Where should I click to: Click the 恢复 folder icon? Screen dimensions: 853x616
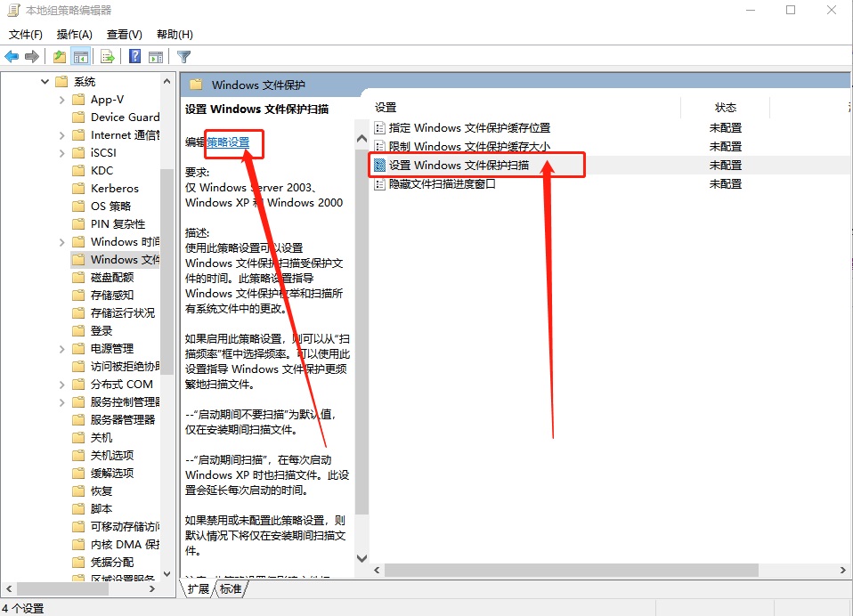point(79,491)
